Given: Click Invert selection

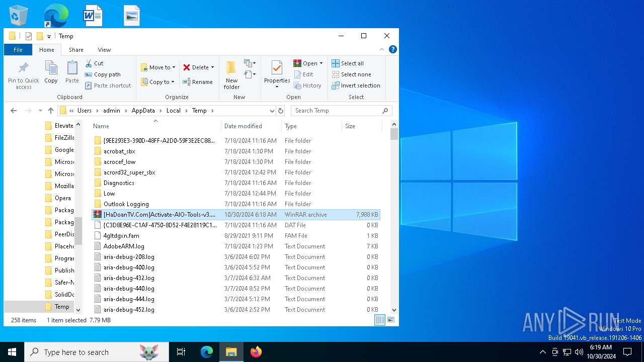Looking at the screenshot, I should (x=356, y=85).
